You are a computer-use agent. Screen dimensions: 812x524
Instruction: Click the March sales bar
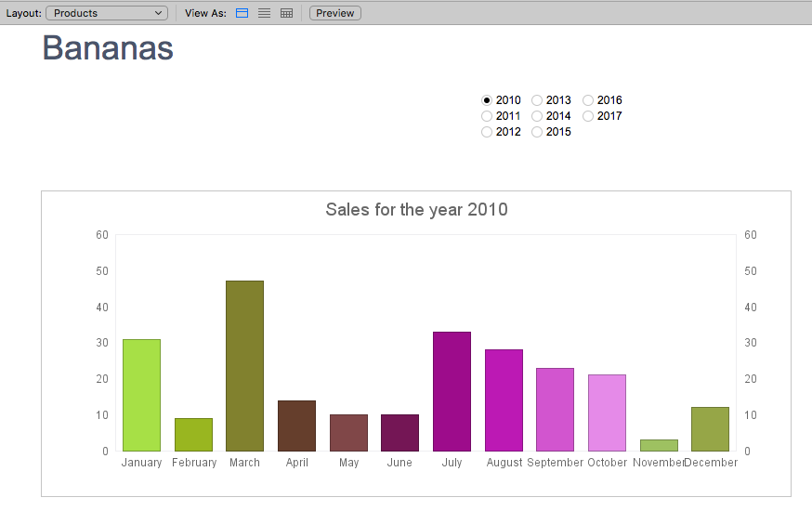[245, 366]
